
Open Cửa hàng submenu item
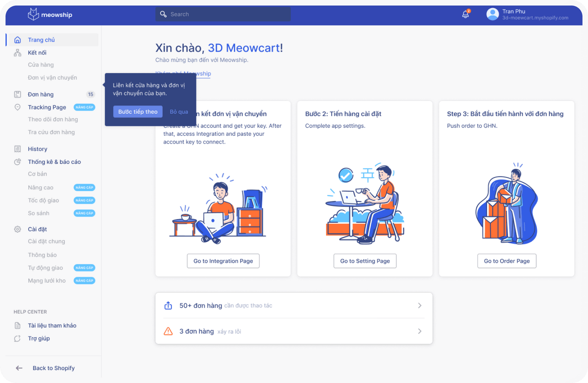tap(41, 65)
